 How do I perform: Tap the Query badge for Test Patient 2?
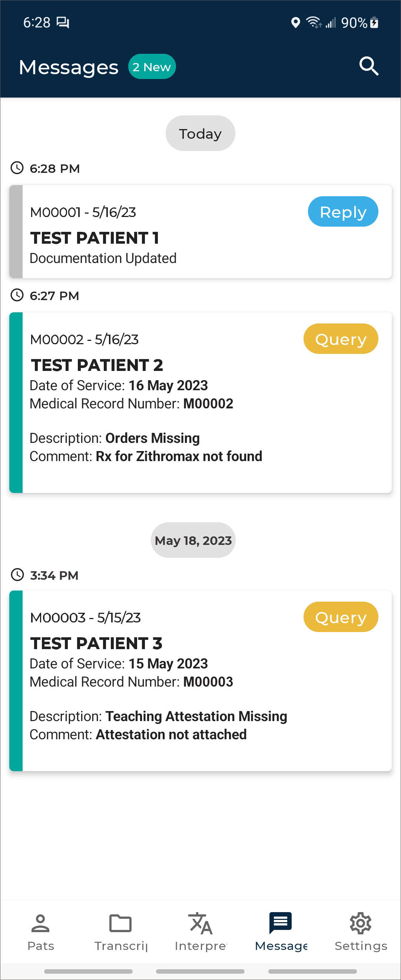(x=340, y=339)
